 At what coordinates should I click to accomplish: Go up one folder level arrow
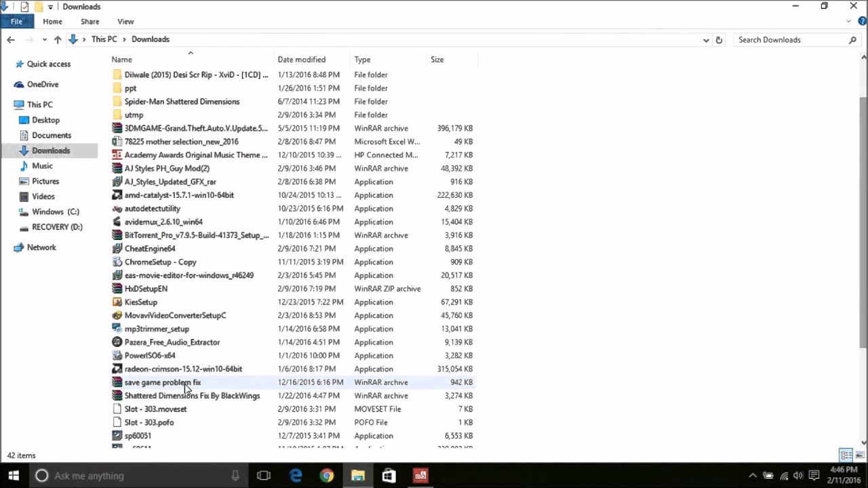pyautogui.click(x=58, y=39)
